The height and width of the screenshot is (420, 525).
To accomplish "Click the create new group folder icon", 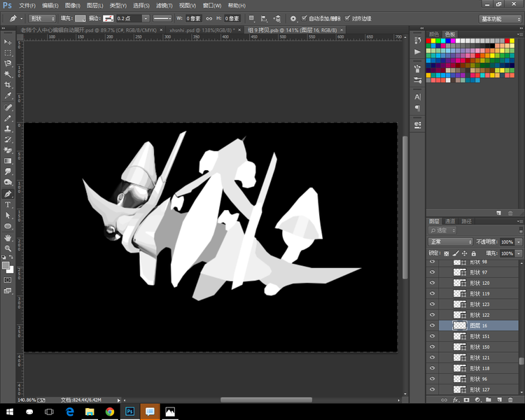I will [x=489, y=400].
